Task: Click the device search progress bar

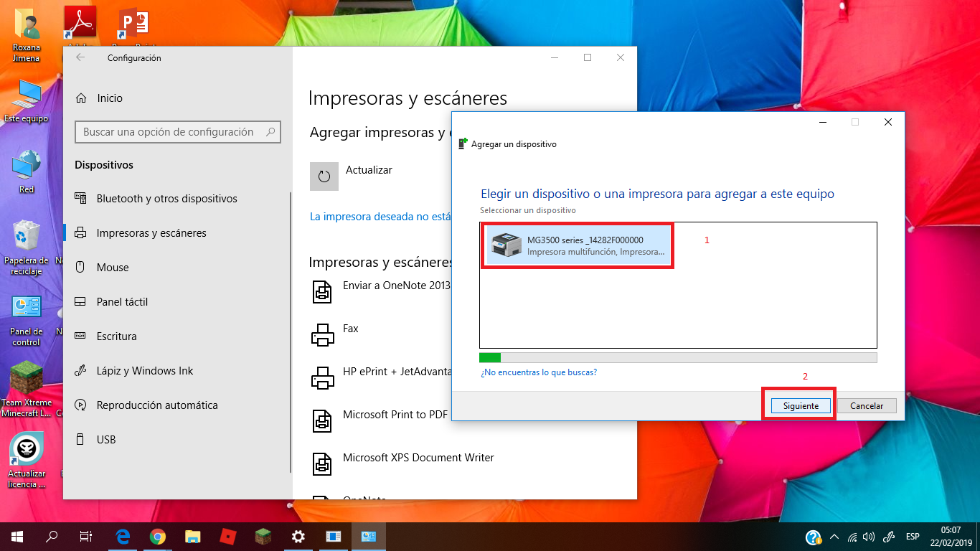Action: (678, 357)
